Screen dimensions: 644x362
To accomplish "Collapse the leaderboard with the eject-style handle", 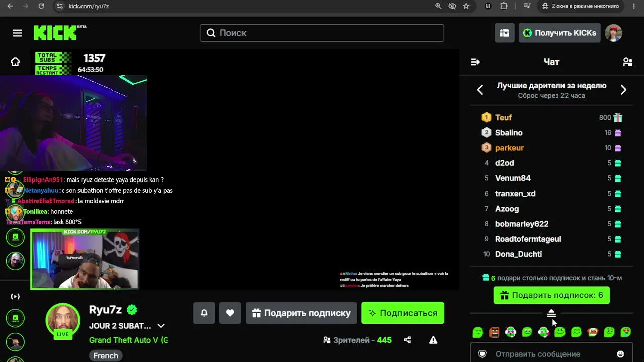I will click(x=551, y=313).
